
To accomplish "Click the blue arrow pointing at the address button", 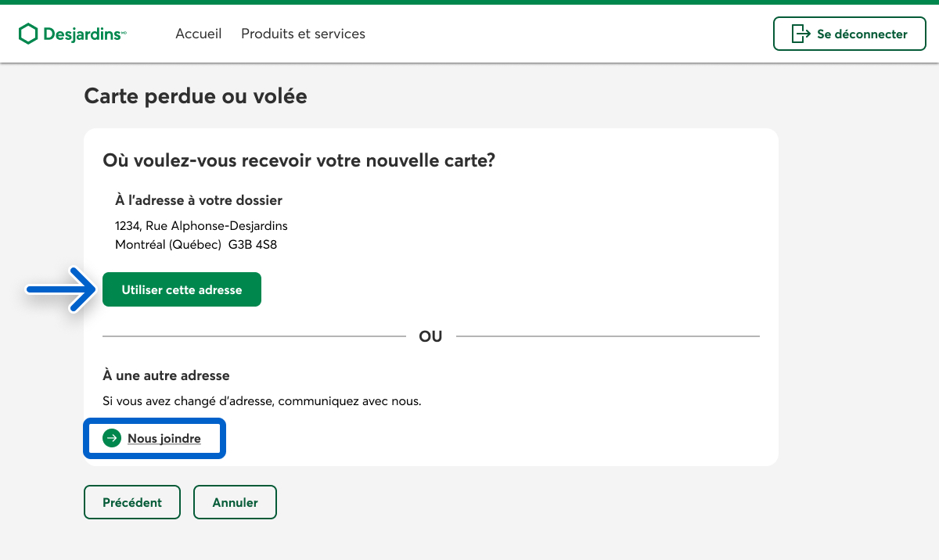I will (x=59, y=289).
